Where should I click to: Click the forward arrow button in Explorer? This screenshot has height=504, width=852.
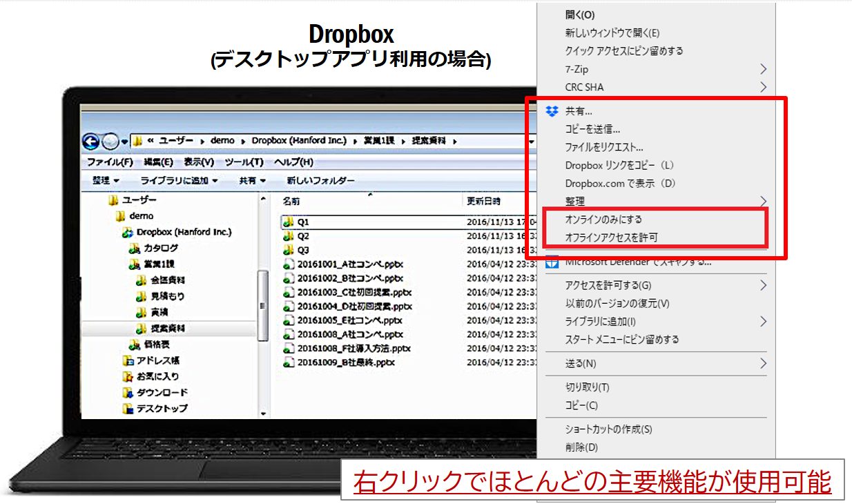(x=110, y=142)
